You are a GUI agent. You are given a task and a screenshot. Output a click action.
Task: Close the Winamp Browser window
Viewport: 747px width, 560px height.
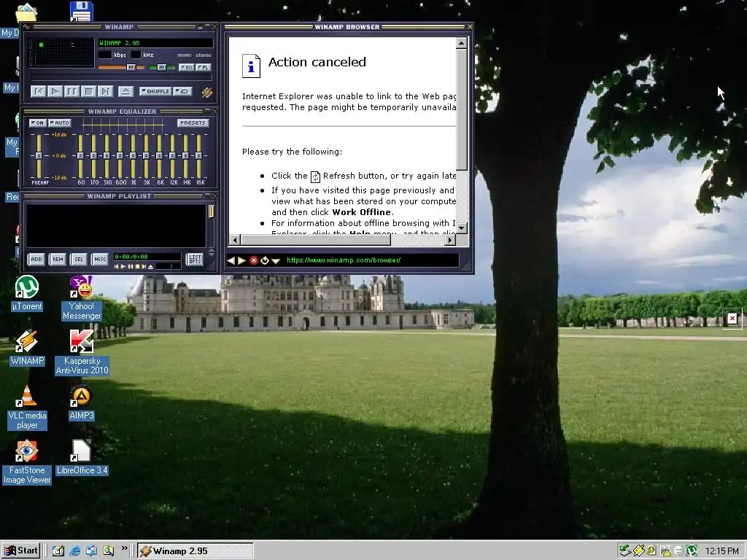tap(470, 27)
